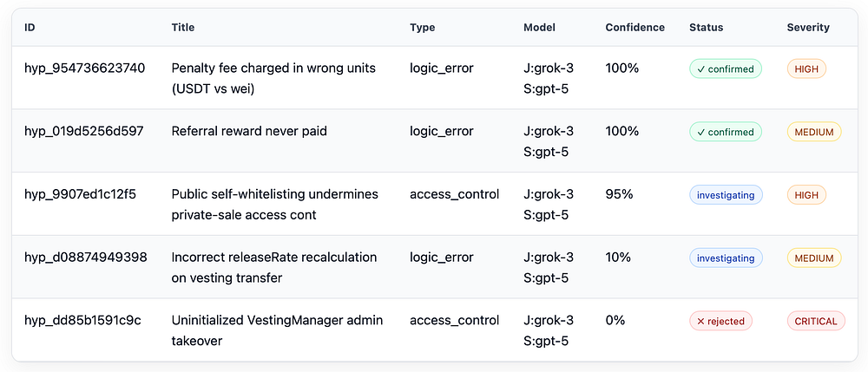Click the Title column header

coord(183,28)
